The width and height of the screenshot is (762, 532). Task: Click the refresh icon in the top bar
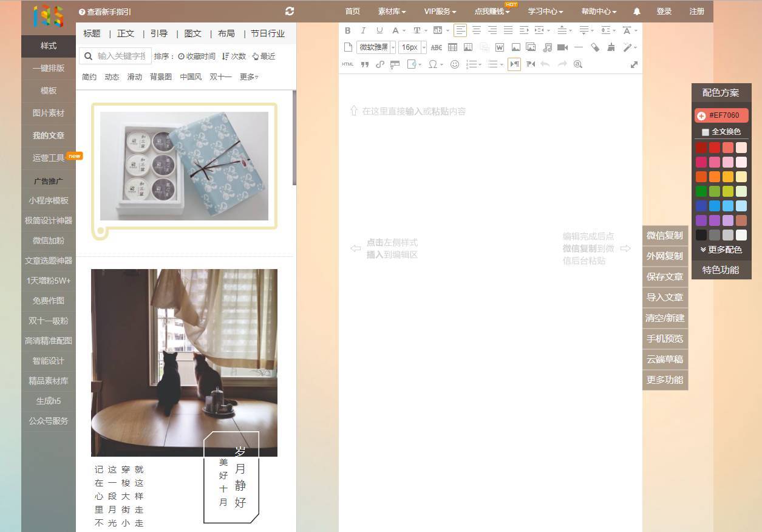[290, 11]
